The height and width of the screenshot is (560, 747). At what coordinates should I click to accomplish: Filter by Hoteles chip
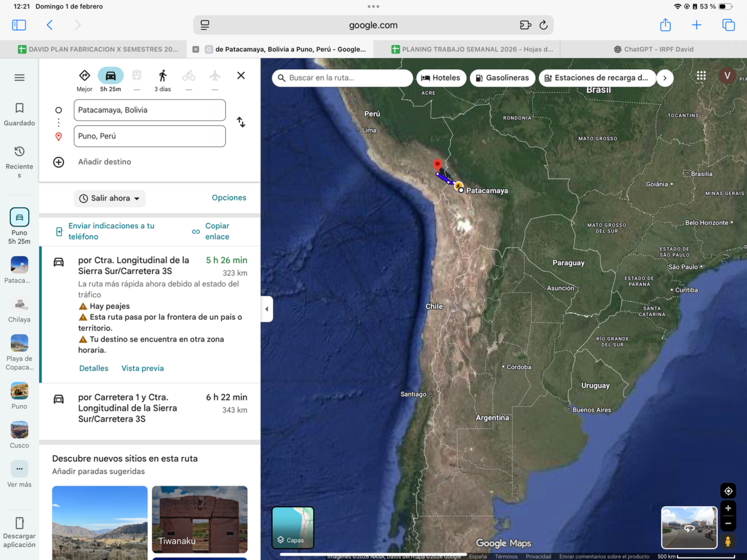tap(441, 78)
